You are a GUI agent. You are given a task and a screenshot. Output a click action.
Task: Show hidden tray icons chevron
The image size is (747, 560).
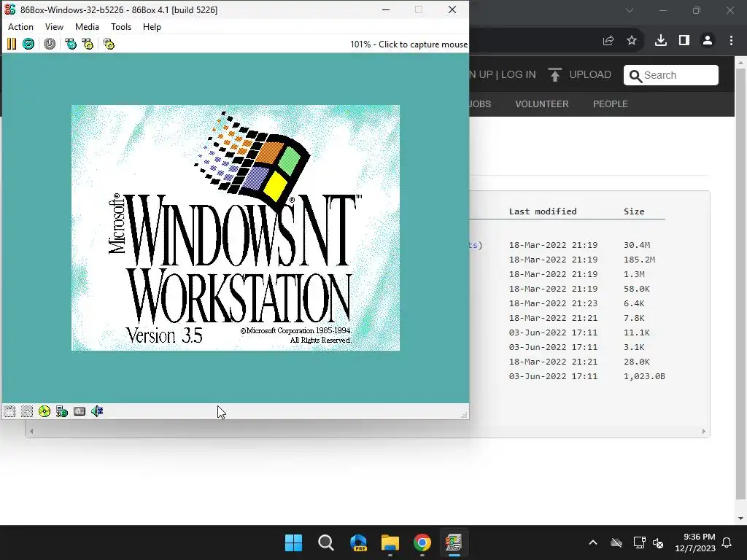tap(593, 542)
